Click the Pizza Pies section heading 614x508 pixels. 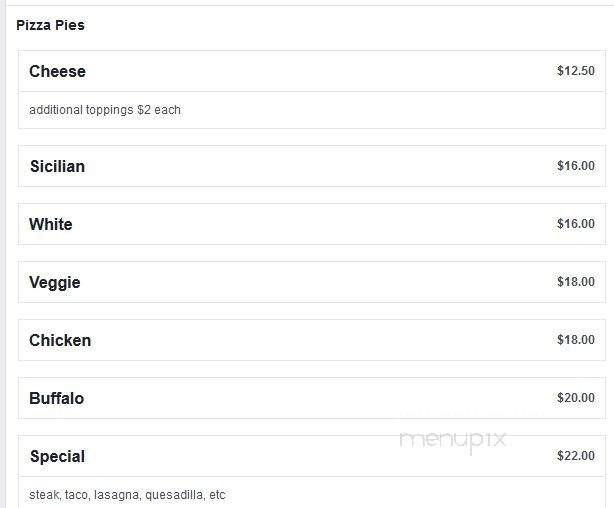[50, 25]
